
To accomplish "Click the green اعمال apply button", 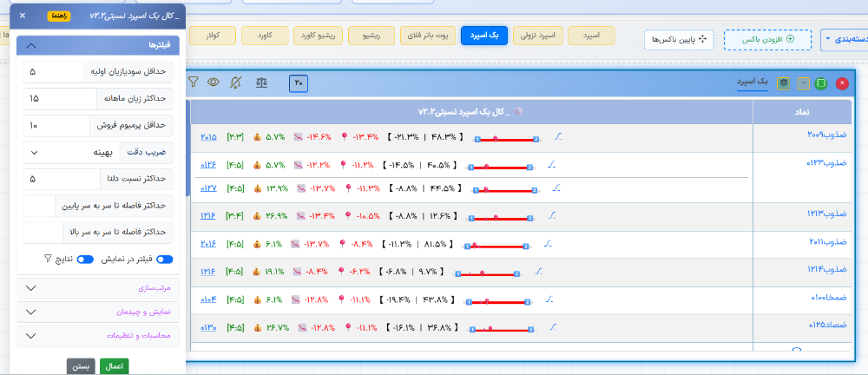I will click(114, 365).
